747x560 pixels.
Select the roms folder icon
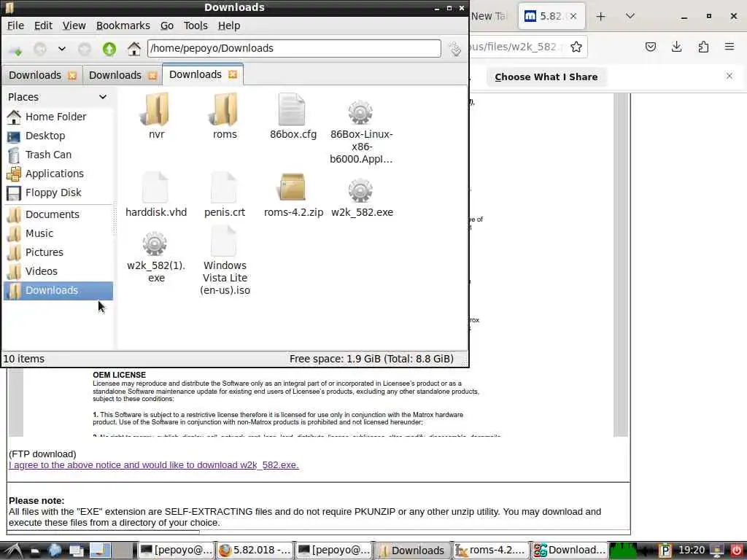pyautogui.click(x=225, y=109)
